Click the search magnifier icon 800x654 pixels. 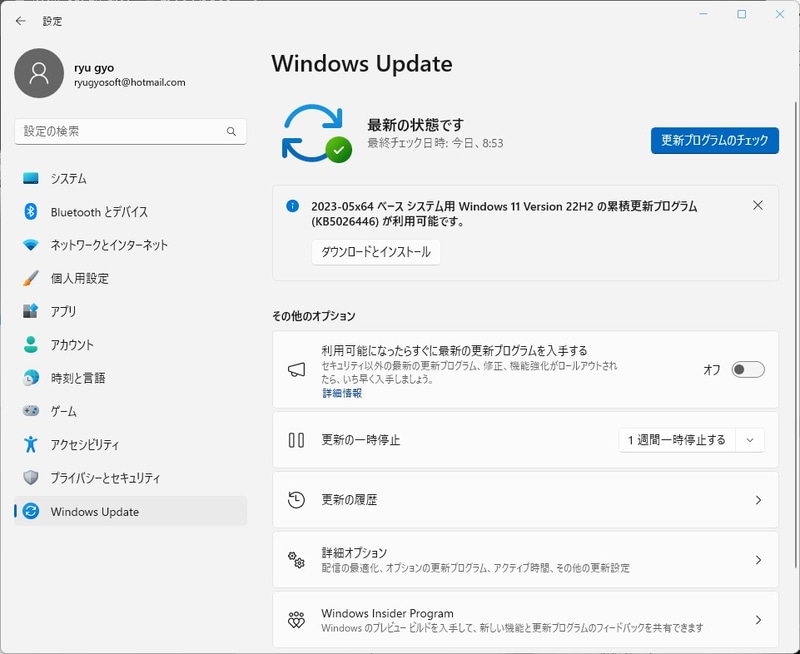231,132
